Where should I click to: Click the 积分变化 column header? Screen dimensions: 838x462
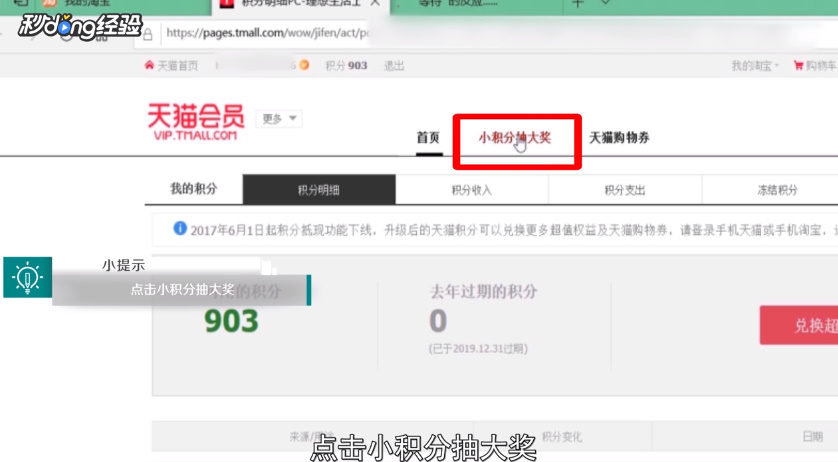562,437
